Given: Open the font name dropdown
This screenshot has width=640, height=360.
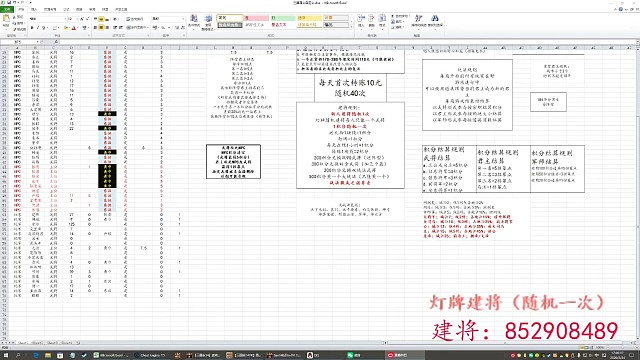Looking at the screenshot, I should click(65, 19).
